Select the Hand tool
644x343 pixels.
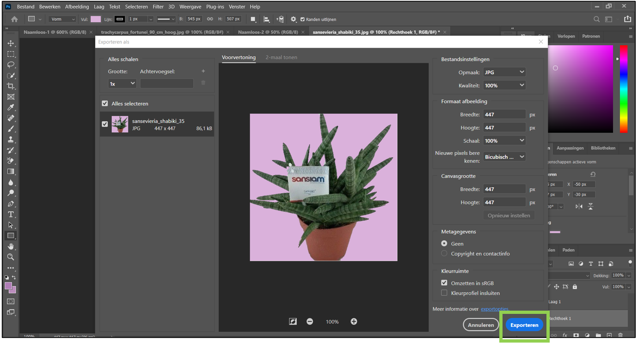point(11,246)
